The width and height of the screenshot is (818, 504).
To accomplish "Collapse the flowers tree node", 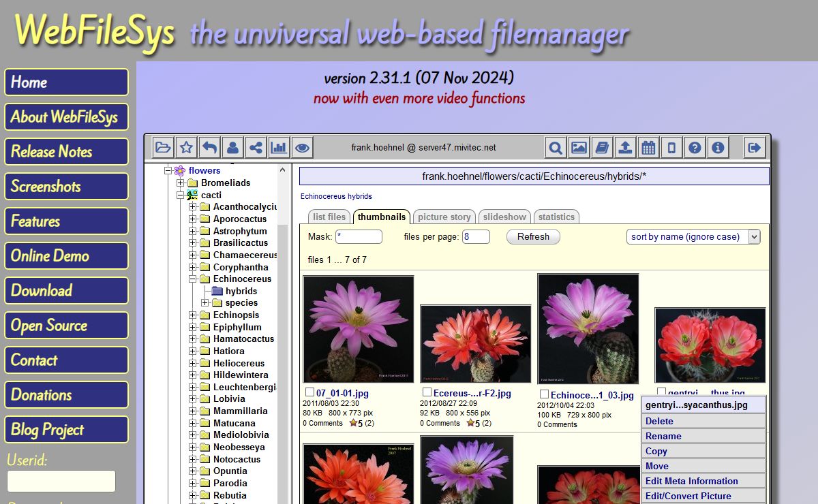I will click(x=168, y=171).
